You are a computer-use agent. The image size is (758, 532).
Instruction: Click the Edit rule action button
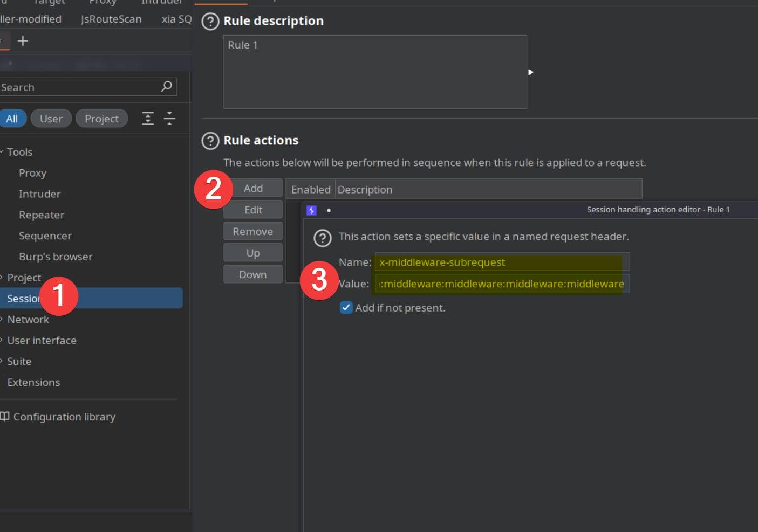(x=253, y=210)
